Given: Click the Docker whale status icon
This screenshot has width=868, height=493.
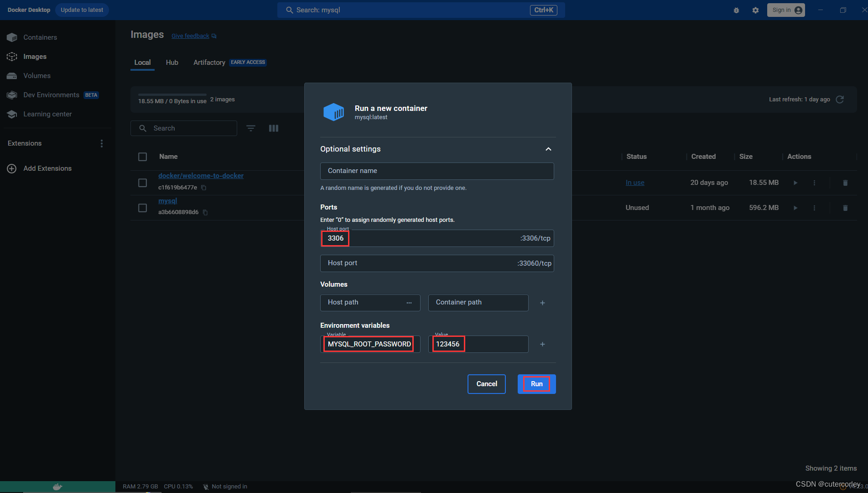Looking at the screenshot, I should [57, 487].
